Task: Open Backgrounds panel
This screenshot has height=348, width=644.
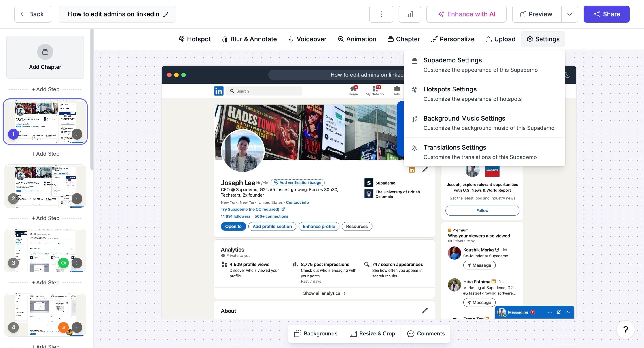Action: [316, 333]
